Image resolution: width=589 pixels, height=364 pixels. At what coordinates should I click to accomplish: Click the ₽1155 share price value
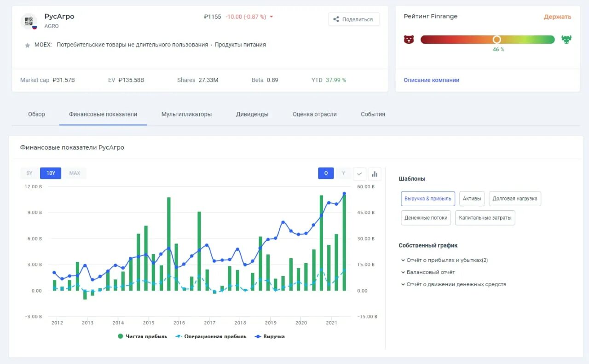(x=213, y=17)
